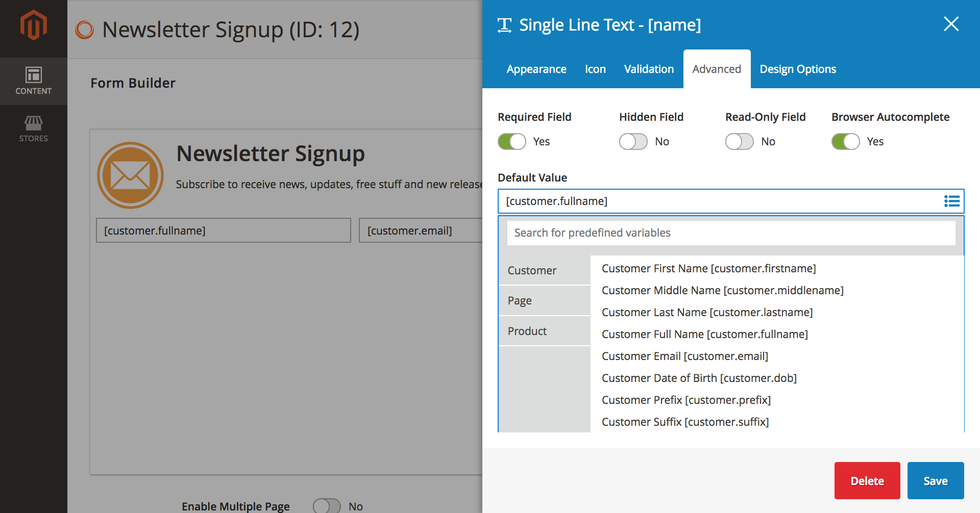
Task: Click the Delete button
Action: click(x=867, y=480)
